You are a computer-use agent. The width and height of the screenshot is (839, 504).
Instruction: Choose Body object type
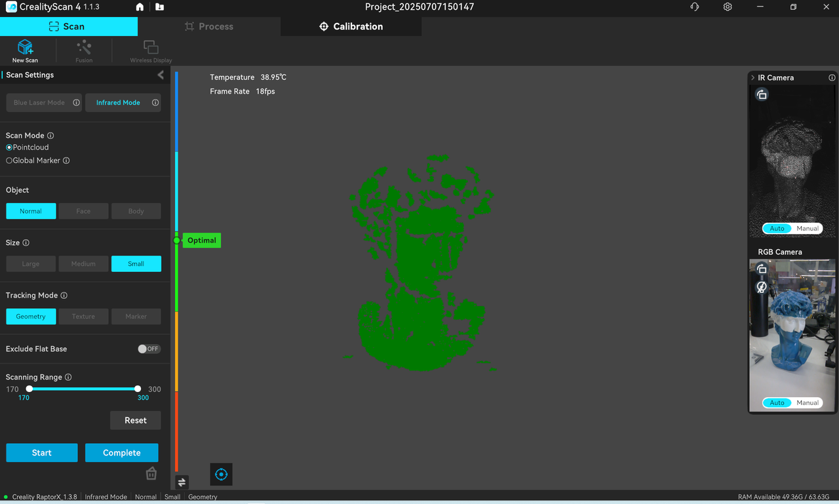coord(136,211)
